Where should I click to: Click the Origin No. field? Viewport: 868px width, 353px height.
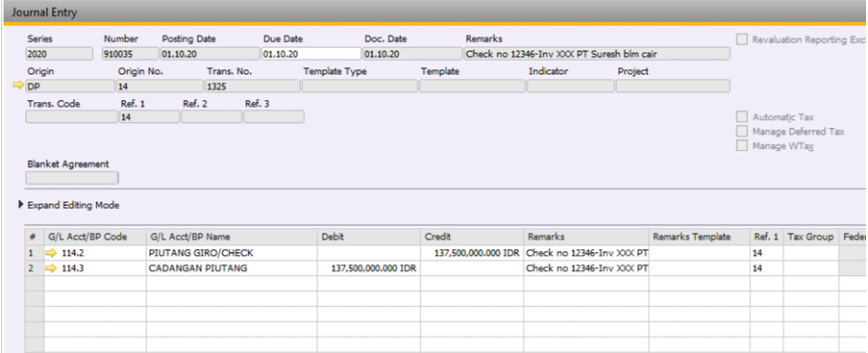[160, 86]
